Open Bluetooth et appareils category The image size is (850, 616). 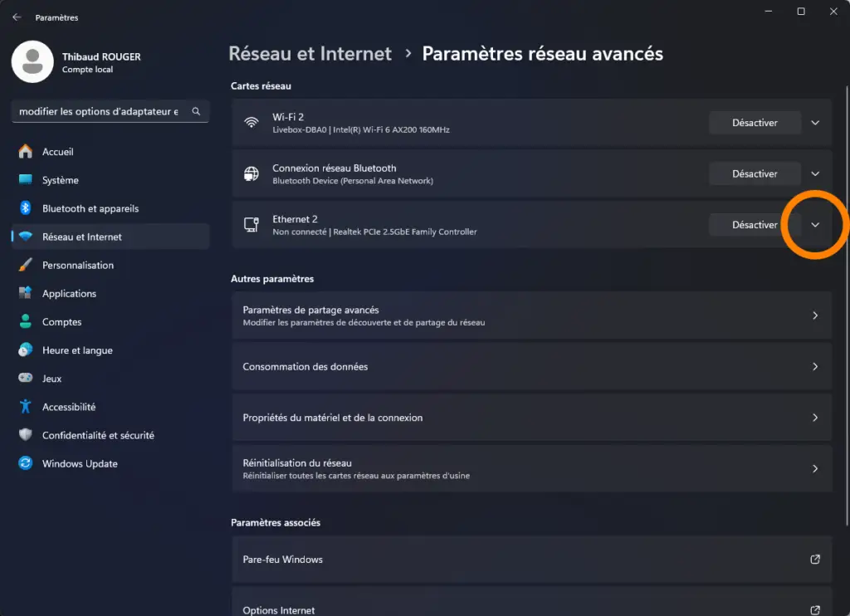(110, 208)
